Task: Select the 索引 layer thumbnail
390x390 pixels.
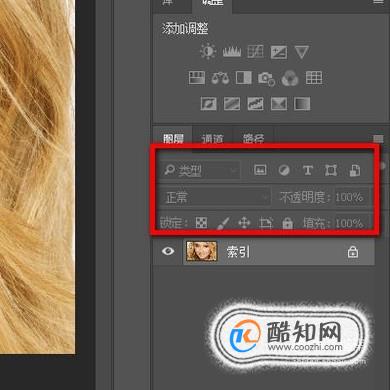Action: click(201, 251)
